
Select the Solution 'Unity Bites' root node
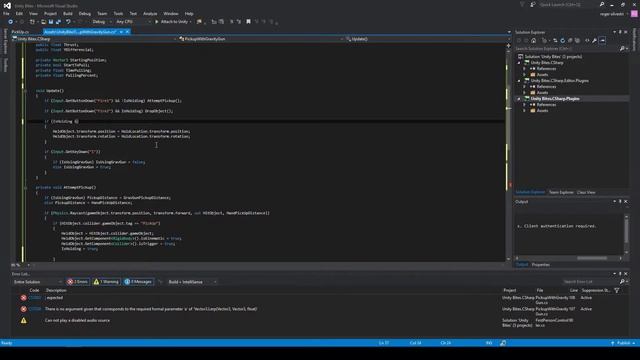tap(553, 57)
